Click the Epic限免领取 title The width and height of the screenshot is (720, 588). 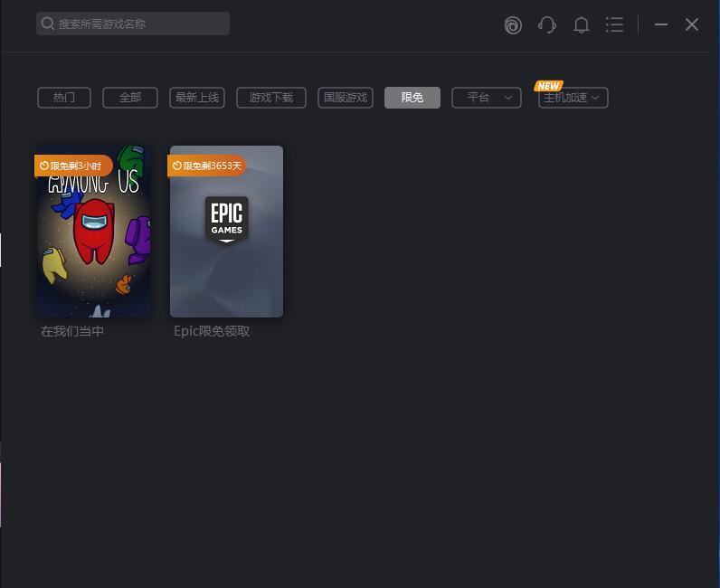[212, 331]
